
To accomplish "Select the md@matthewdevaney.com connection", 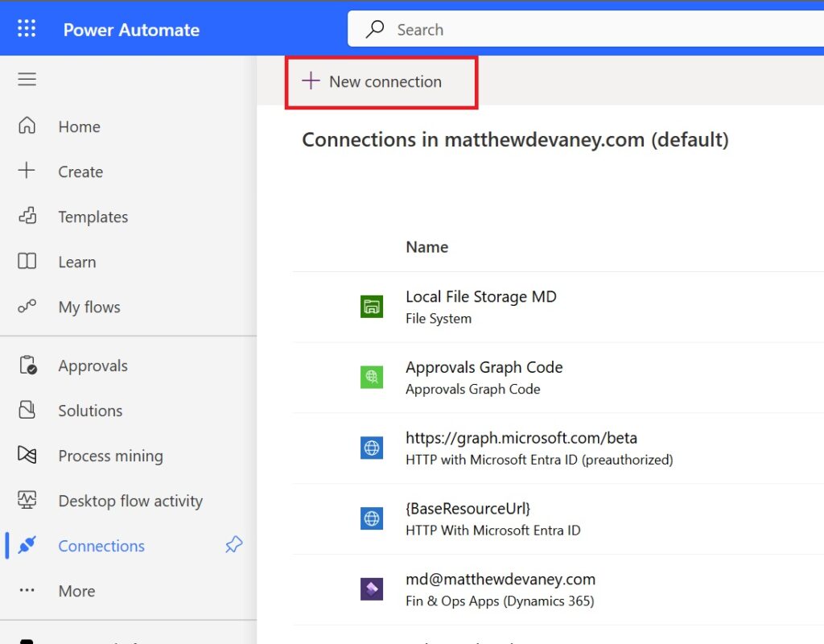I will click(501, 579).
